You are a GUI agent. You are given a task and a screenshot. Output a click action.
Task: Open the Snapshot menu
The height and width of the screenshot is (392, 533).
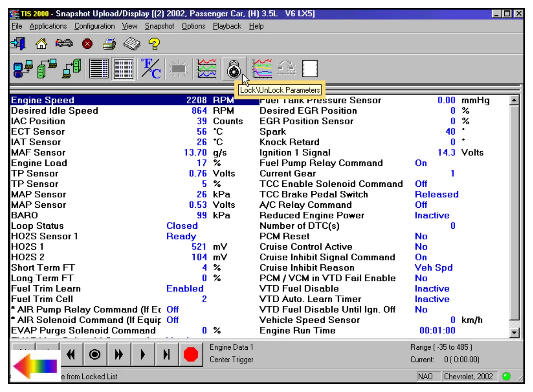tap(159, 26)
